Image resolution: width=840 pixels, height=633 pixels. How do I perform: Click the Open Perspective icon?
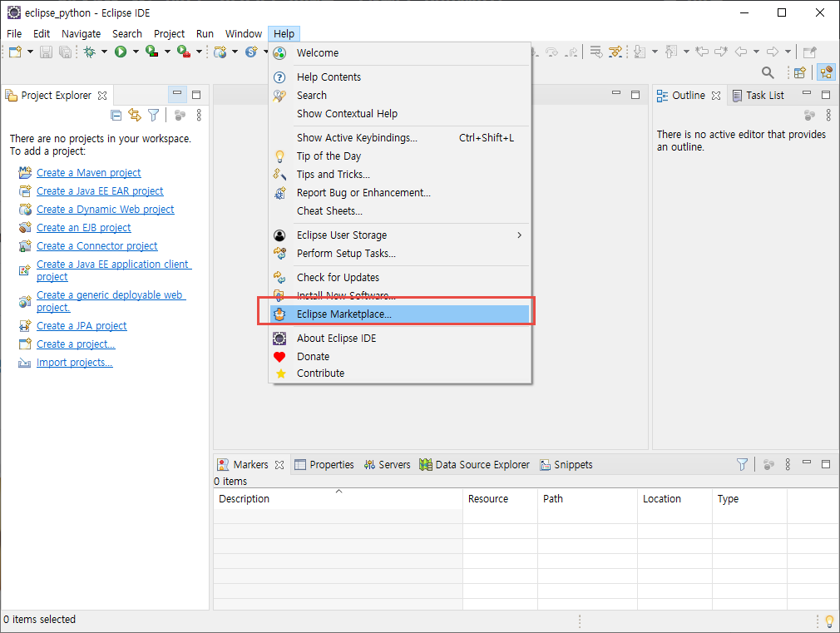coord(800,72)
